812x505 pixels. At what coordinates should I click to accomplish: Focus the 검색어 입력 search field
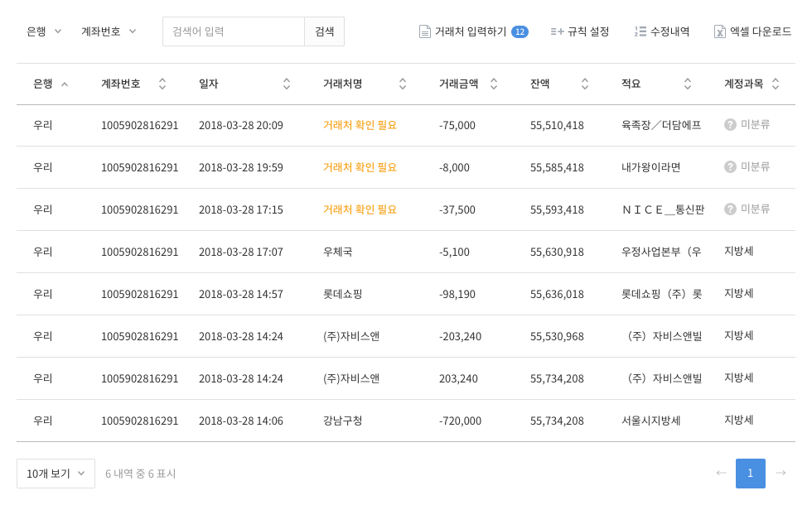[234, 31]
